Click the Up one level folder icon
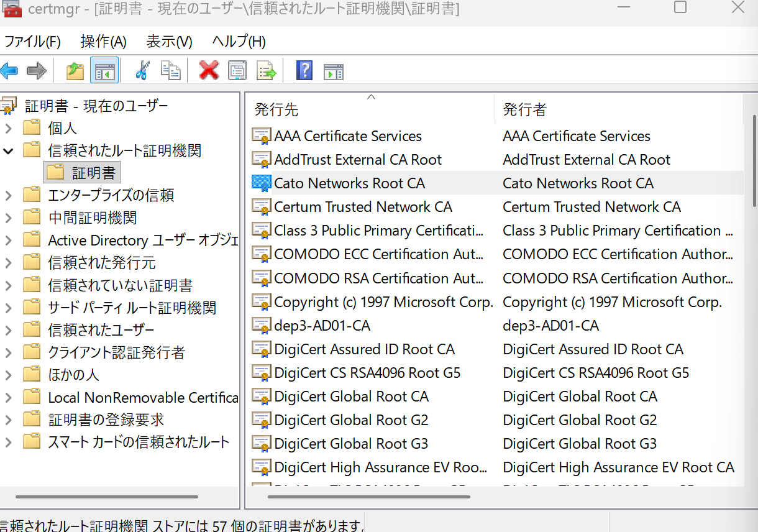758x532 pixels. (x=75, y=70)
